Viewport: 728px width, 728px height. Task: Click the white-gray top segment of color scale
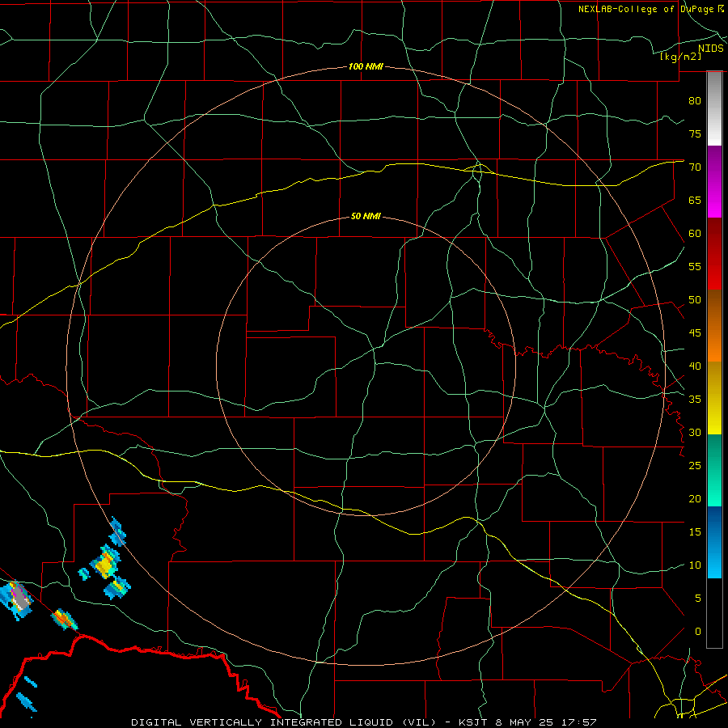pos(714,108)
